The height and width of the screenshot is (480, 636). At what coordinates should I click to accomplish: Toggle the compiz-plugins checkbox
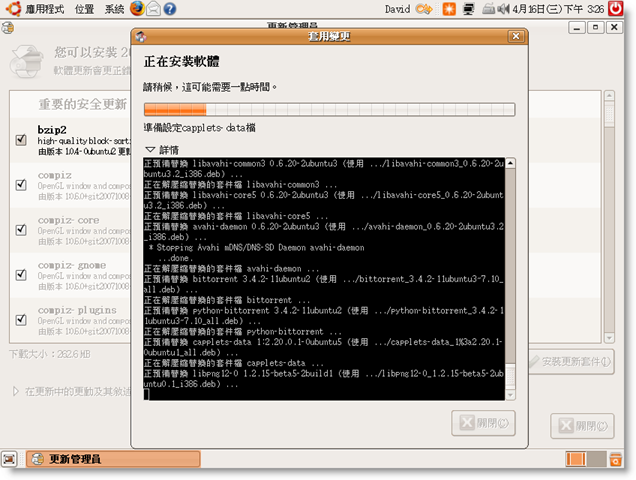point(21,320)
